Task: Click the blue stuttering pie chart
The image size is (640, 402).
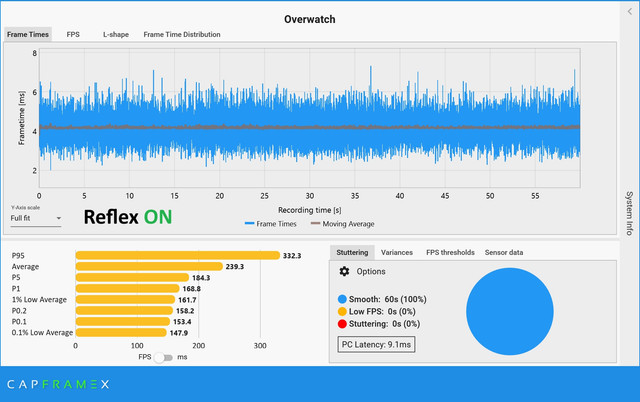Action: pos(509,311)
